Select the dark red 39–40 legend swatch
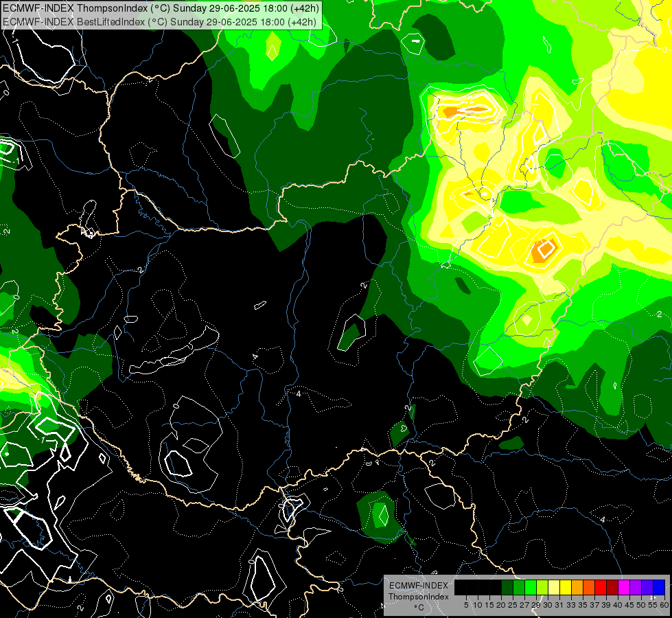 (x=612, y=587)
